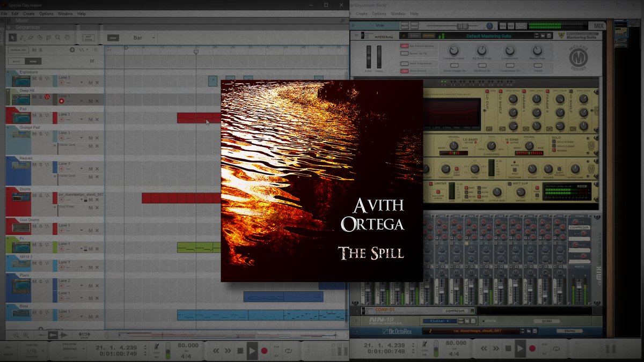
Task: Delete Lane 1 of Pad track with X
Action: click(97, 120)
